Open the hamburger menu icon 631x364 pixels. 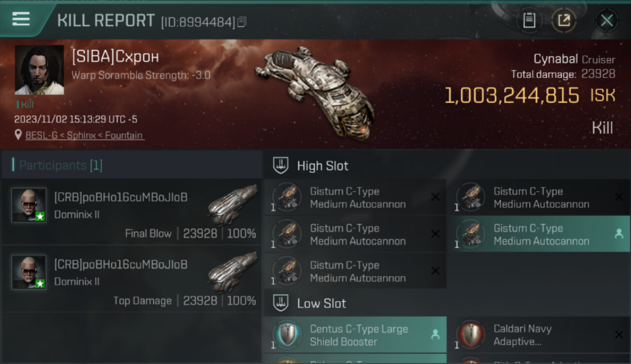tap(21, 19)
